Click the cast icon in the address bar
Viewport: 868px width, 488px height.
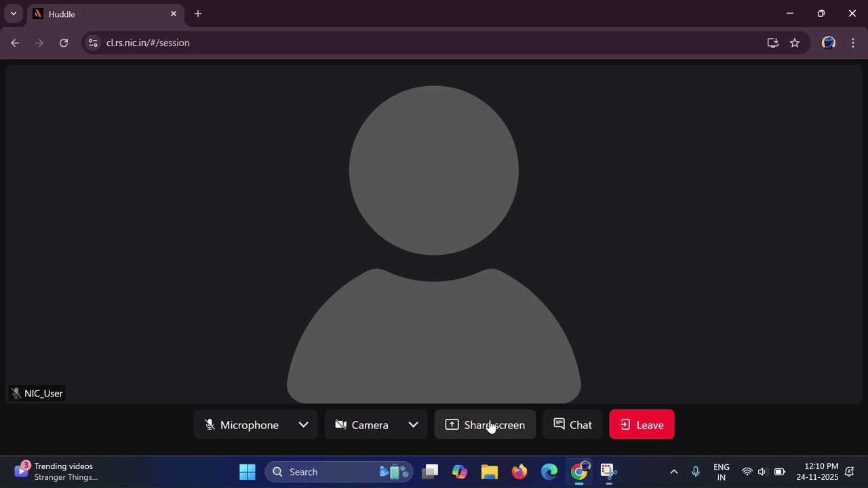point(772,43)
